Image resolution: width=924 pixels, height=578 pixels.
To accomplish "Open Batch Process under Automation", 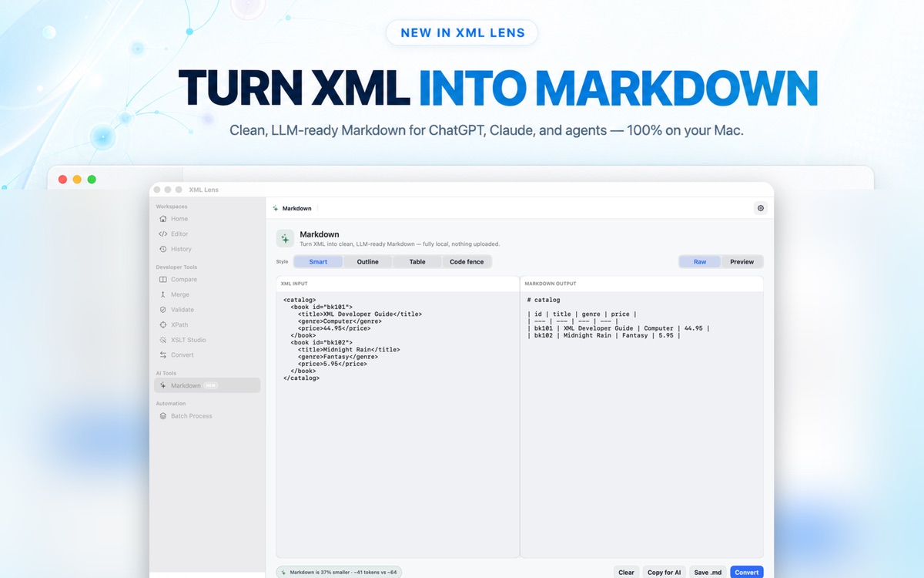I will point(206,416).
